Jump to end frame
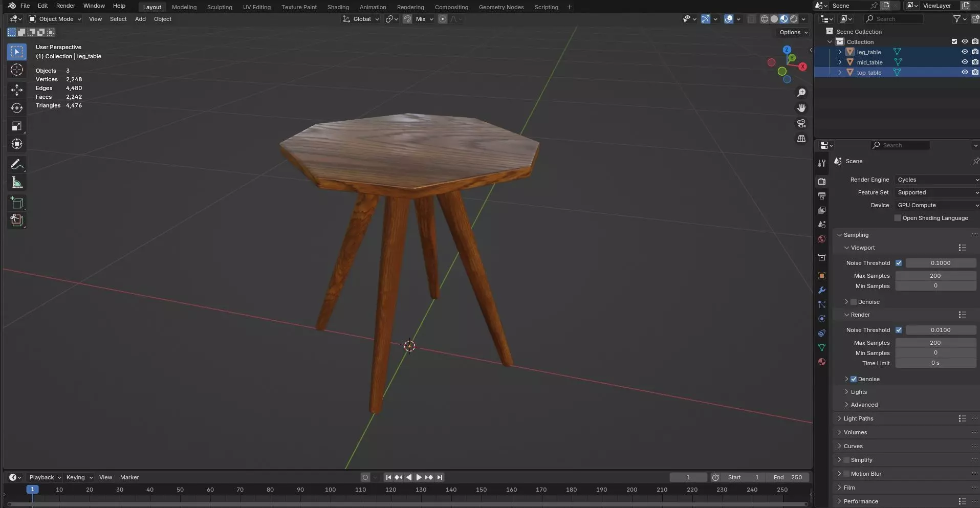980x508 pixels. [x=440, y=477]
